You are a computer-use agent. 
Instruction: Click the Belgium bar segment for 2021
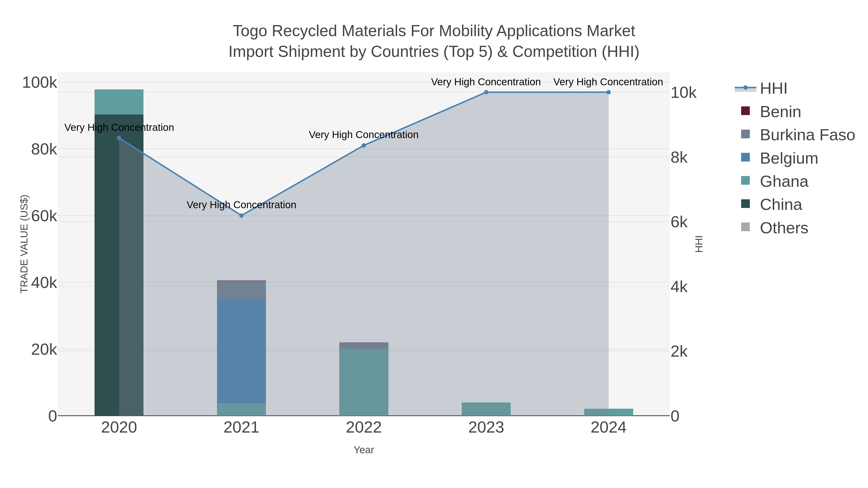(x=241, y=351)
